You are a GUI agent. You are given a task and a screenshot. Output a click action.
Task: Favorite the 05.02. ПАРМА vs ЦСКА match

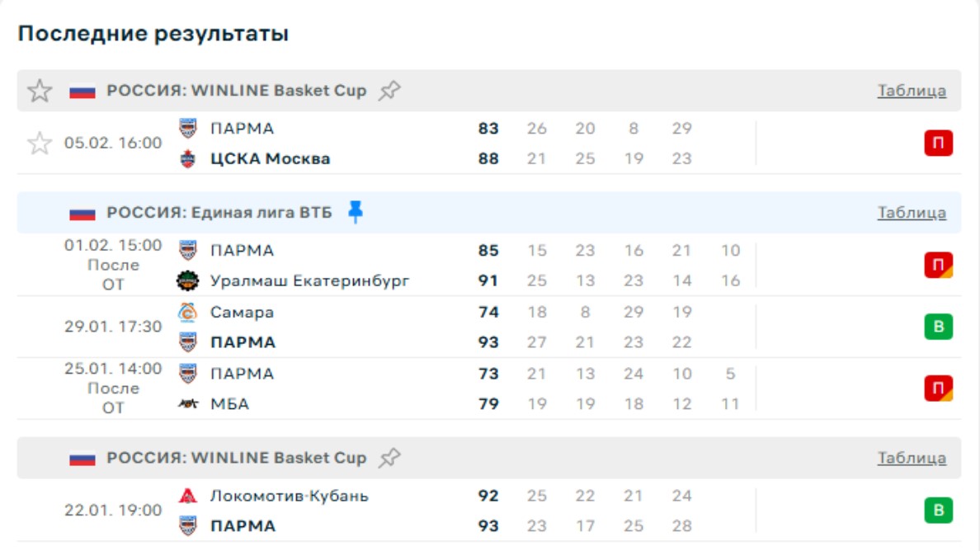click(40, 144)
